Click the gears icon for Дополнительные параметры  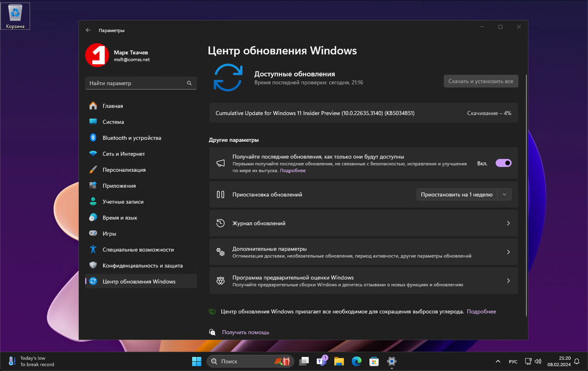(x=221, y=252)
